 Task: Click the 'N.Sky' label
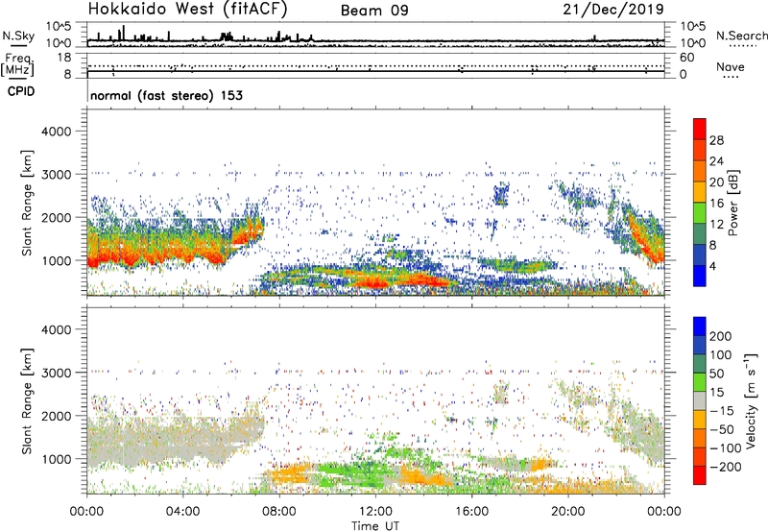pos(18,36)
